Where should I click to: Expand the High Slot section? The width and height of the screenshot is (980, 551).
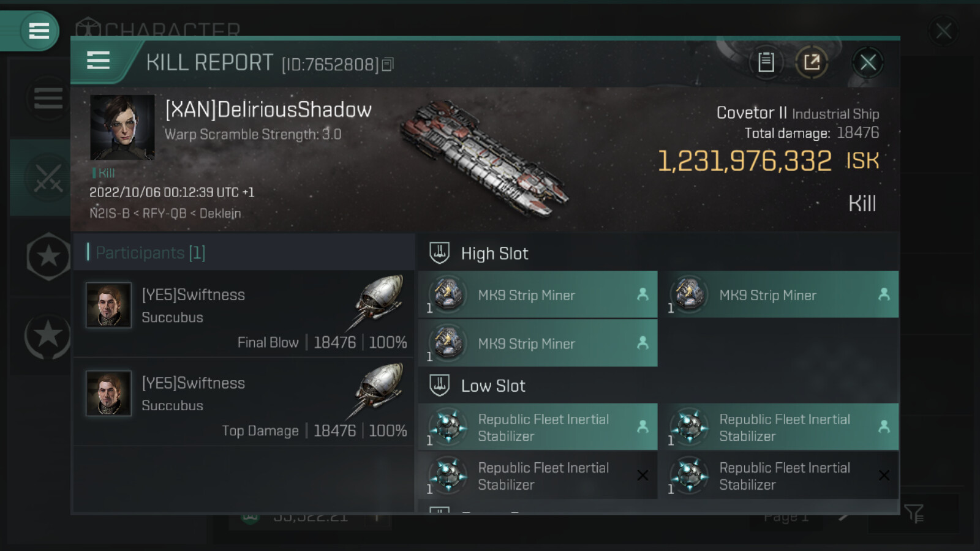[x=494, y=253]
